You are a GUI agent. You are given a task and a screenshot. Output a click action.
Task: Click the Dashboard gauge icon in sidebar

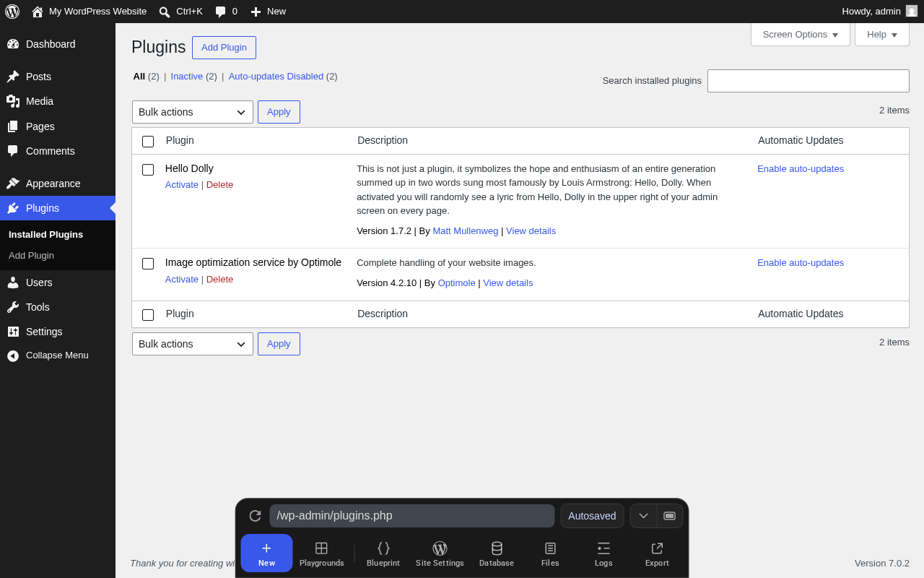pyautogui.click(x=13, y=44)
